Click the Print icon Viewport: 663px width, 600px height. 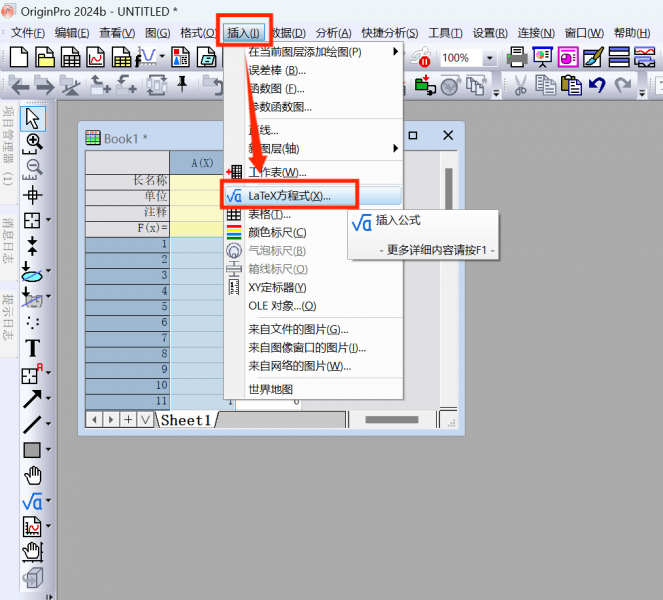pyautogui.click(x=517, y=58)
